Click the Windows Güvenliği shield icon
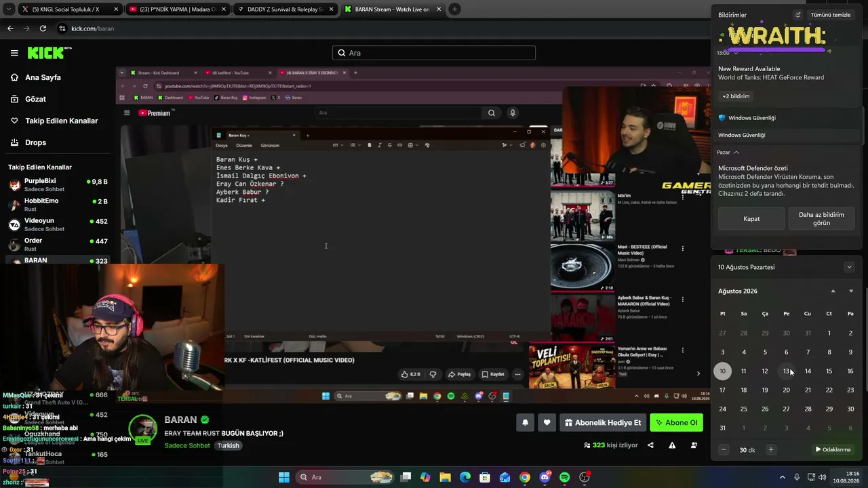This screenshot has height=488, width=868. click(x=722, y=118)
